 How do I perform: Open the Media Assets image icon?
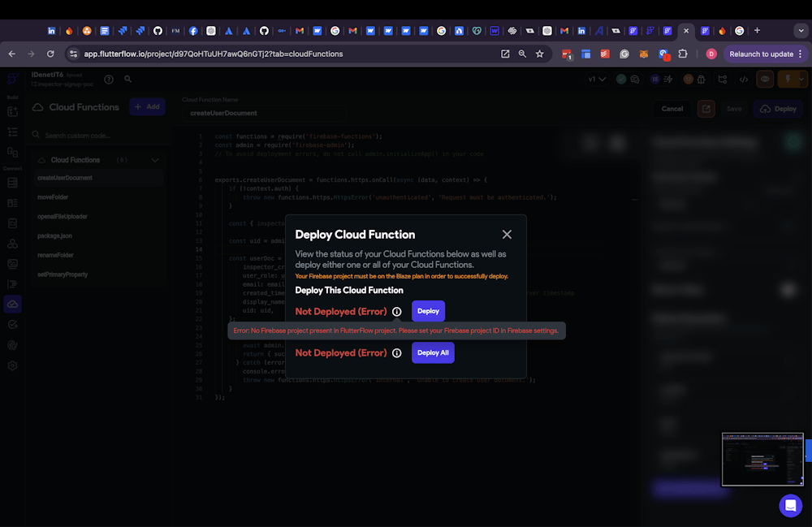(13, 263)
